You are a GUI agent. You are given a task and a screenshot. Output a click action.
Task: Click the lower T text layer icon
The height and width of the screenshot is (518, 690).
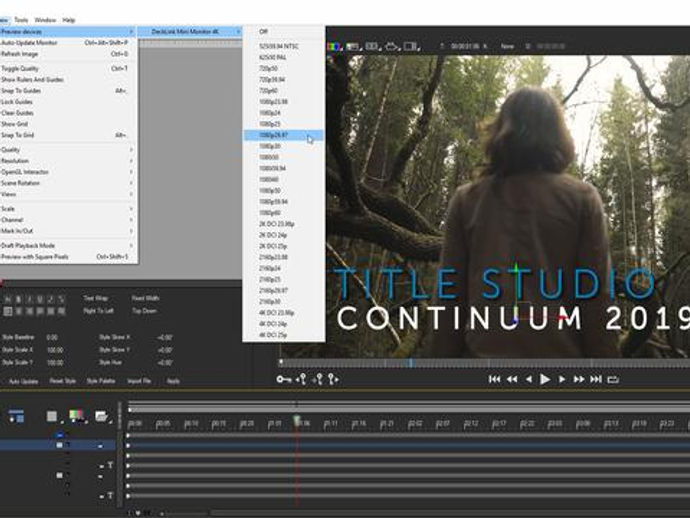[110, 496]
